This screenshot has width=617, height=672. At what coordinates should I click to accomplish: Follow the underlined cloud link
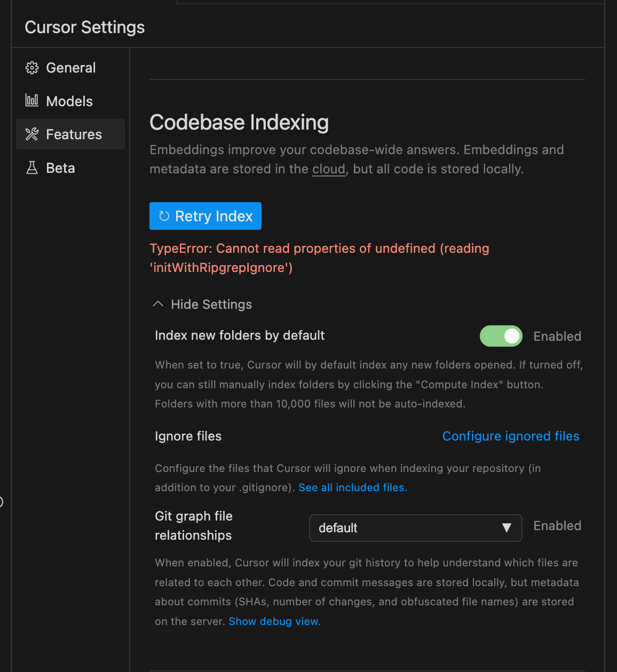tap(329, 169)
